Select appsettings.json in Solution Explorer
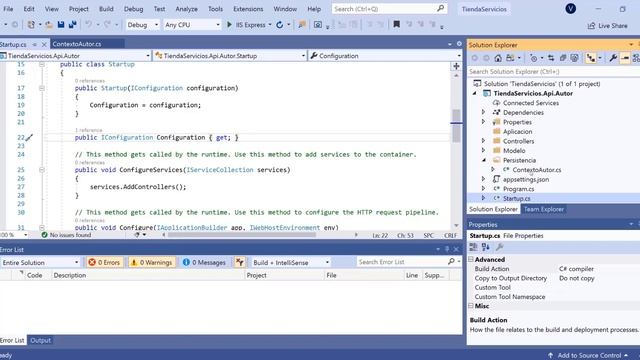Screen dimensions: 640x360 [526, 179]
